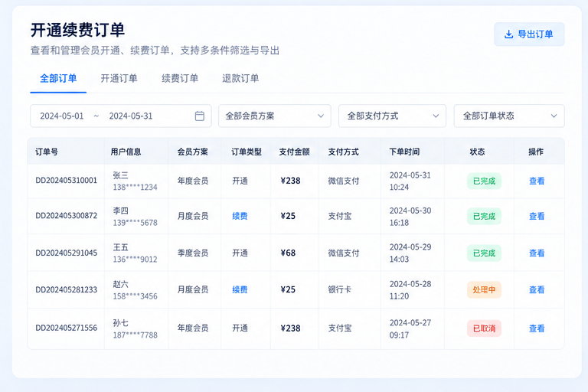Click user name 赵六

[121, 284]
